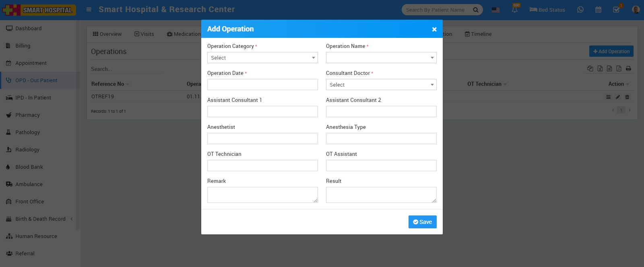This screenshot has width=644, height=267.
Task: Click the Save button
Action: 422,222
